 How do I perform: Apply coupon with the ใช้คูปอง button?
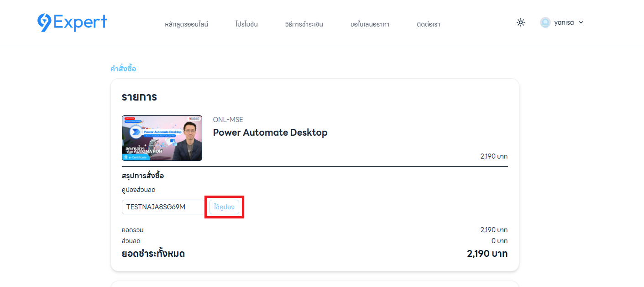point(224,207)
